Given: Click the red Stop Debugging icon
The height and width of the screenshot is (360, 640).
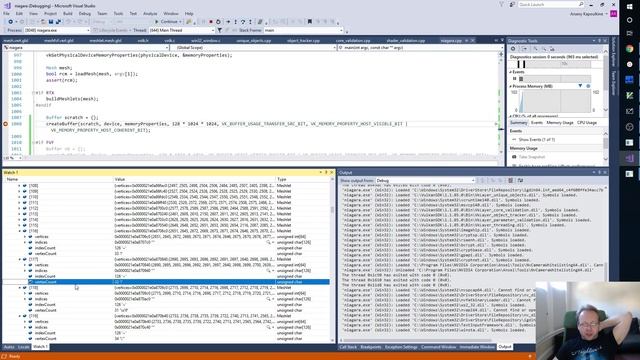Looking at the screenshot, I should pyautogui.click(x=211, y=22).
